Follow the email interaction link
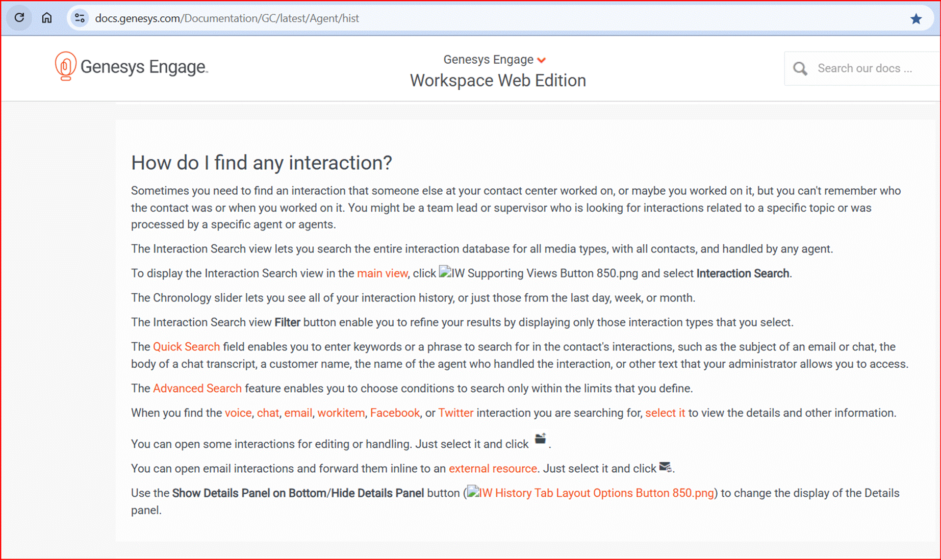Viewport: 941px width, 560px height. point(298,413)
